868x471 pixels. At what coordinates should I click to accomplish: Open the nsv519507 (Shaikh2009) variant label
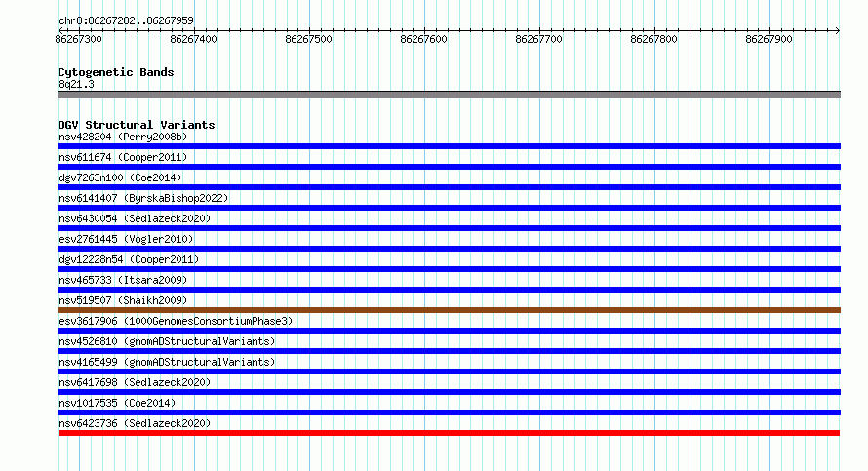point(123,300)
